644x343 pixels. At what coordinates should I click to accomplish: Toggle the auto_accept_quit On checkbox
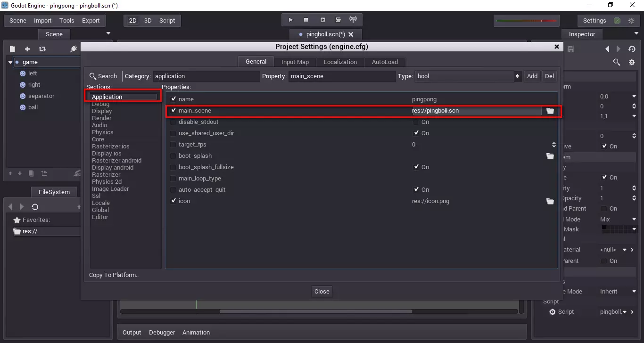click(416, 190)
